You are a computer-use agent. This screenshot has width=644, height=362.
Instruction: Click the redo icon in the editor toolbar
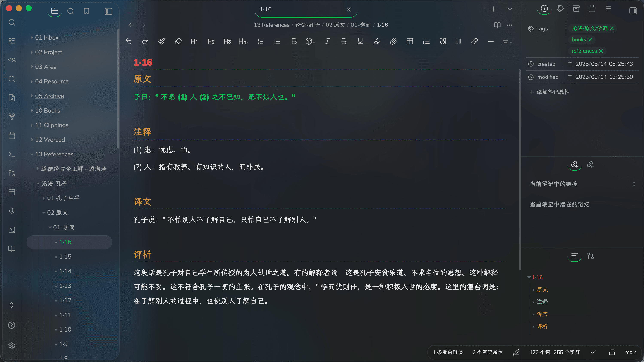[145, 41]
